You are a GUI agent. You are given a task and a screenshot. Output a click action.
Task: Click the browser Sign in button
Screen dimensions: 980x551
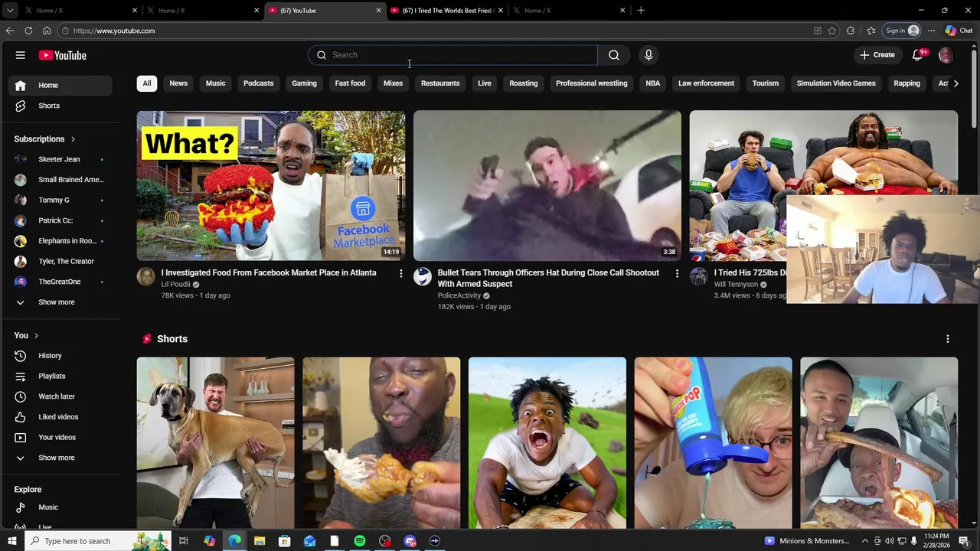pos(901,31)
